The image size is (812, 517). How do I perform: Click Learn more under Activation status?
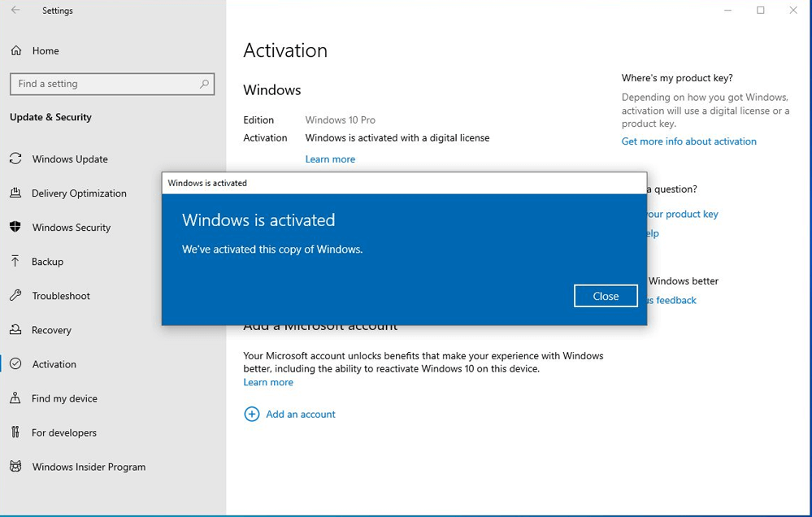click(x=330, y=159)
